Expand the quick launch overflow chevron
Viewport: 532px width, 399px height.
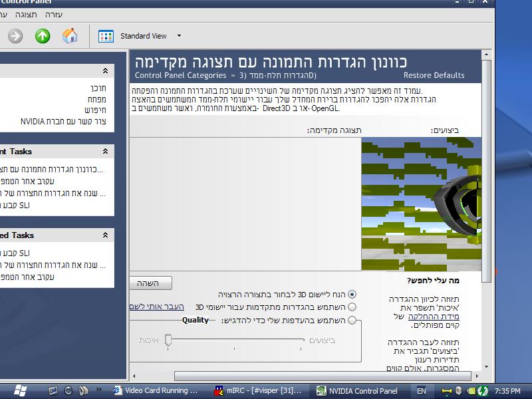(x=98, y=390)
